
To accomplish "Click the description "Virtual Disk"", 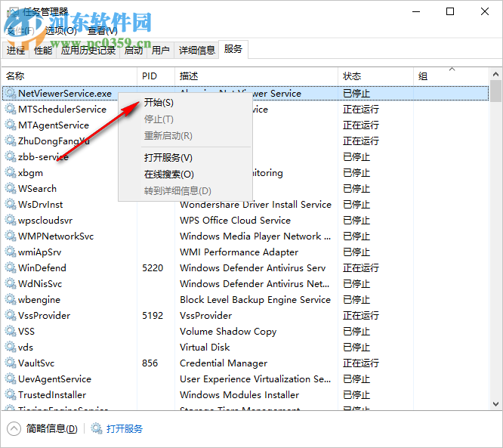I will [205, 348].
